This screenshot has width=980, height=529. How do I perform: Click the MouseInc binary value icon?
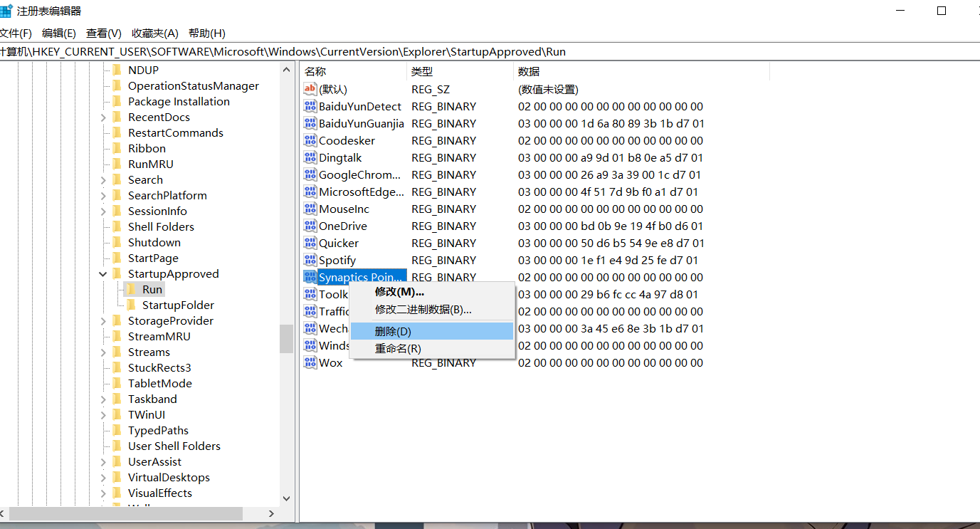coord(310,209)
